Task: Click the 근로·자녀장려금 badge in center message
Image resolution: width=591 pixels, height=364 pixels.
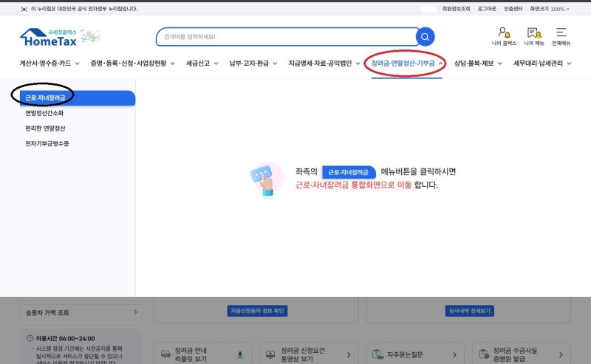Action: 349,172
